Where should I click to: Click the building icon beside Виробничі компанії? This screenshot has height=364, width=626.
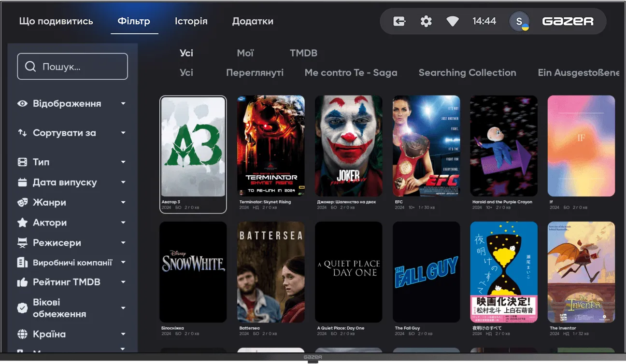click(22, 263)
